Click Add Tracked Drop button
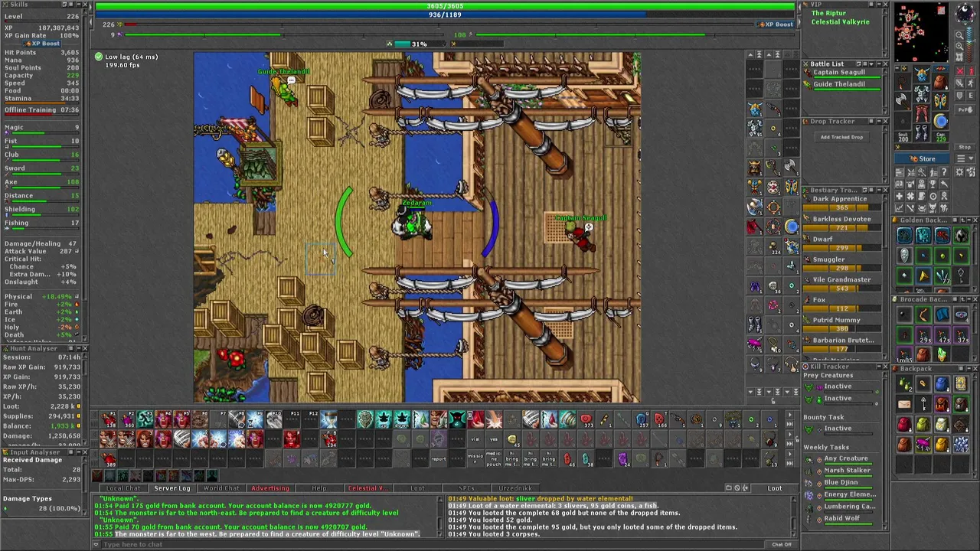The width and height of the screenshot is (980, 551). coord(842,137)
